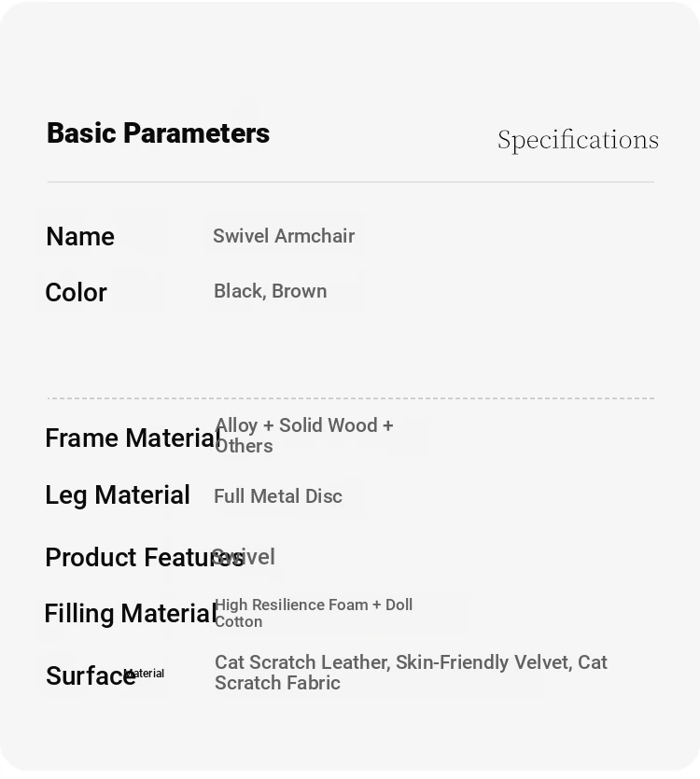
Task: Select the Name label
Action: [80, 236]
